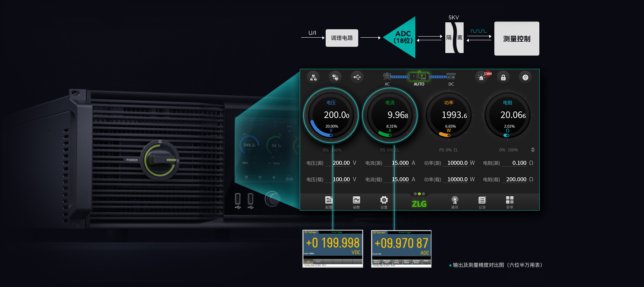Open the USB connection icon

pyautogui.click(x=357, y=77)
